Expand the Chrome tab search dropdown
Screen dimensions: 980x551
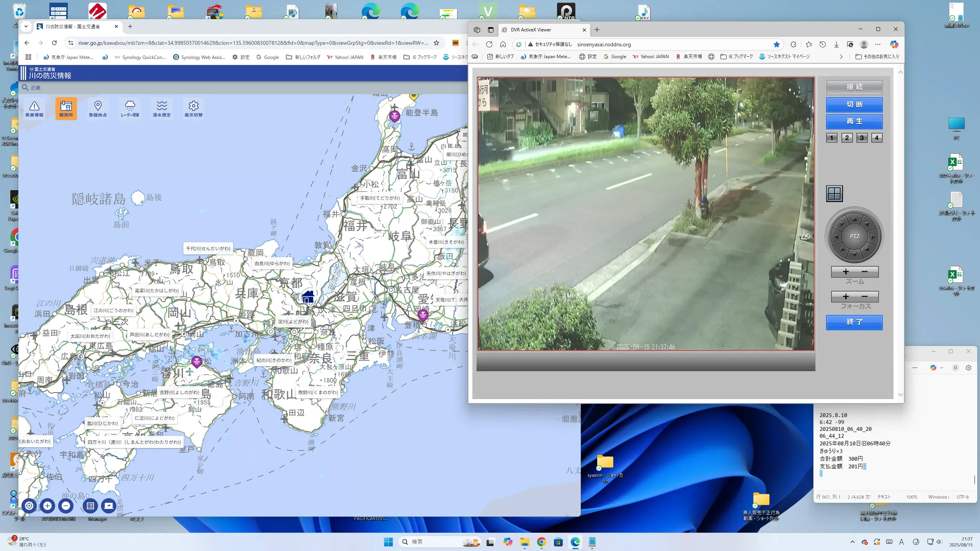(26, 26)
